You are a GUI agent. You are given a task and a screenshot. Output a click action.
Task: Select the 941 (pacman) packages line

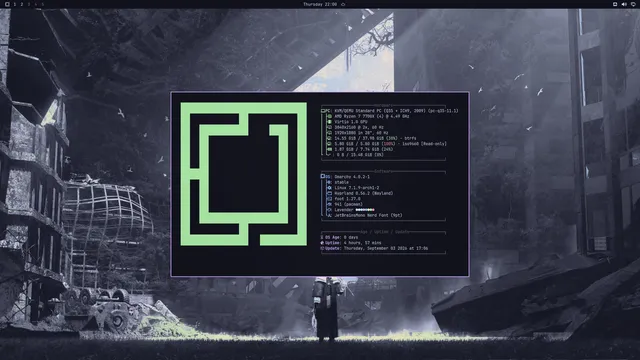coord(348,204)
